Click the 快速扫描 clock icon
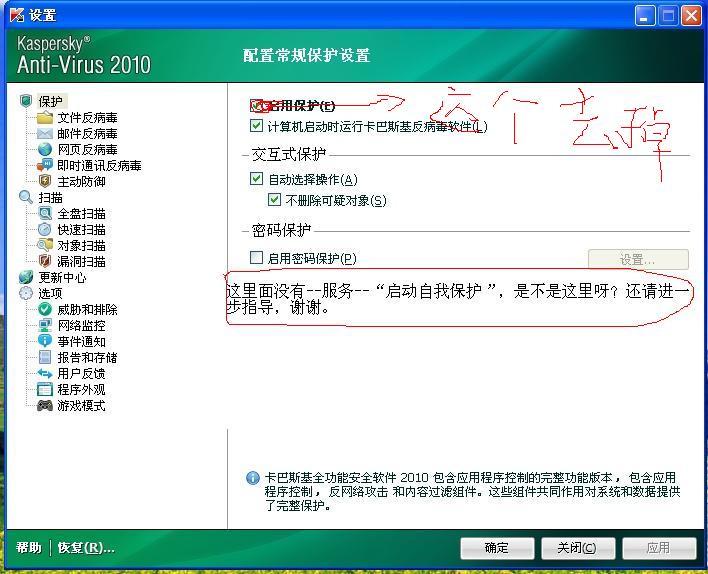Viewport: 708px width, 574px height. click(45, 229)
